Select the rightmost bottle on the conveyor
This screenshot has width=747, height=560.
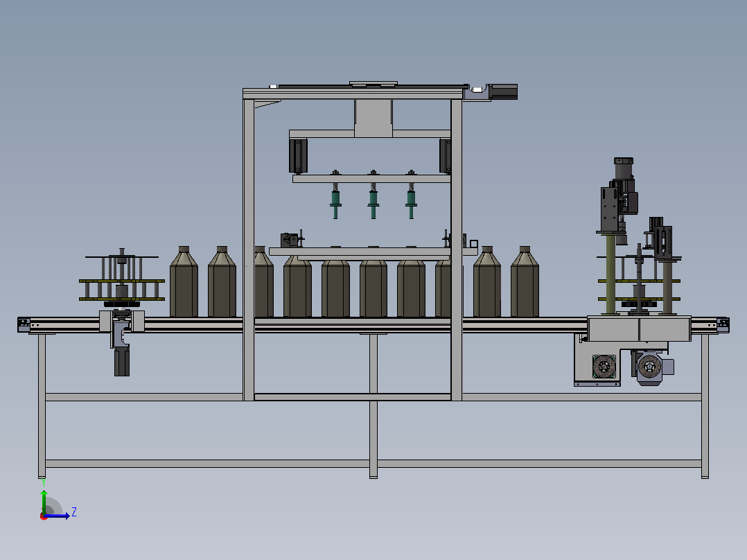[x=525, y=281]
